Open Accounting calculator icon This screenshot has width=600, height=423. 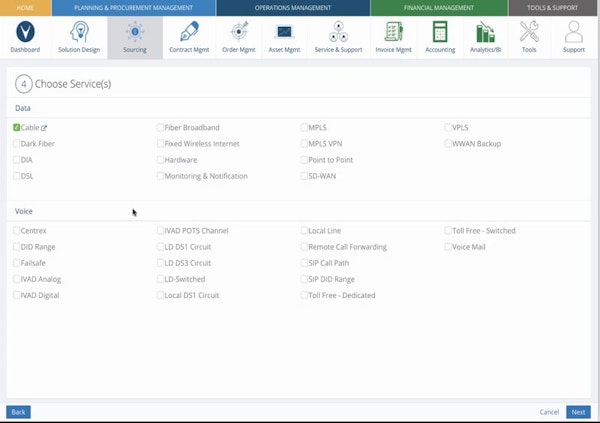tap(440, 32)
